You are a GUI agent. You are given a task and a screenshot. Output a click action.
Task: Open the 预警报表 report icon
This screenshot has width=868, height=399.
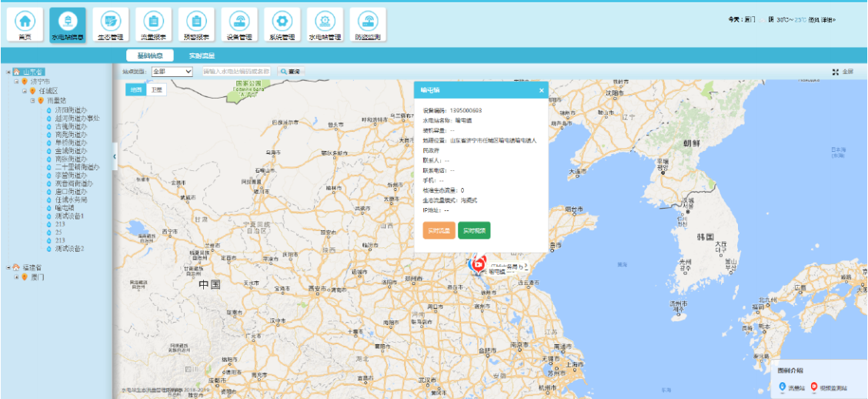coord(196,25)
